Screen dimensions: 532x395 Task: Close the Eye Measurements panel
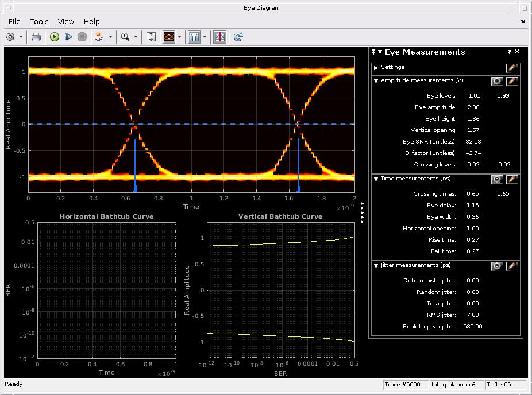pos(517,52)
